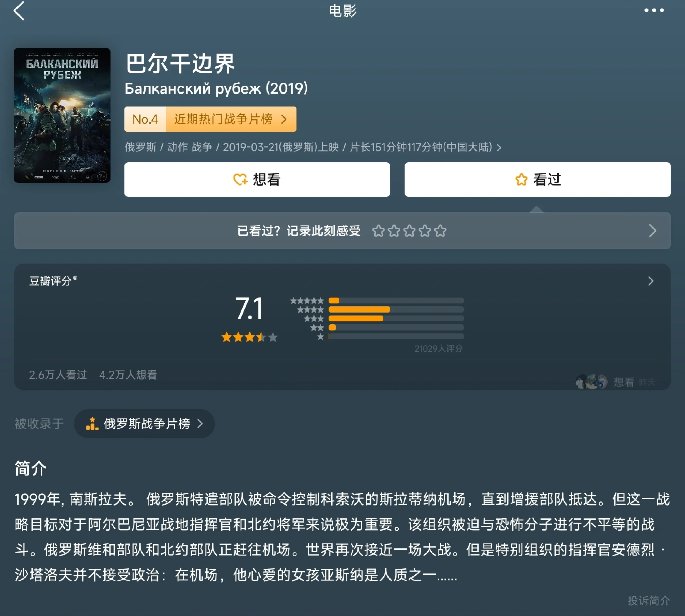685x616 pixels.
Task: Tap the user avatars next to 想看
Action: (591, 382)
